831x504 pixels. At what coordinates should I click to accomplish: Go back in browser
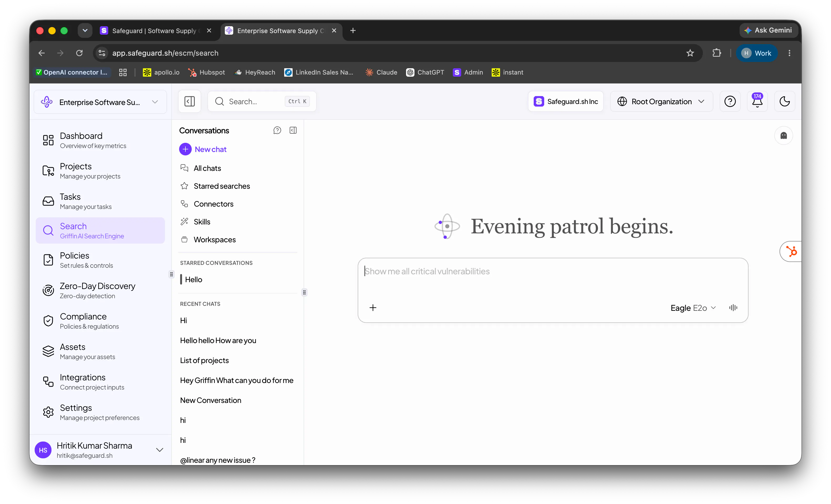(41, 53)
